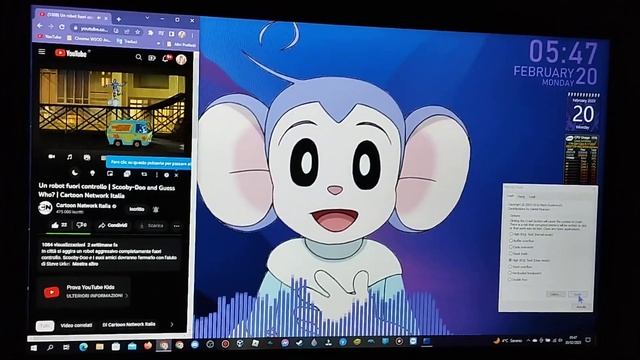Viewport: 640px width, 360px height.
Task: Dislike the Scooby-Doo video
Action: pos(82,225)
